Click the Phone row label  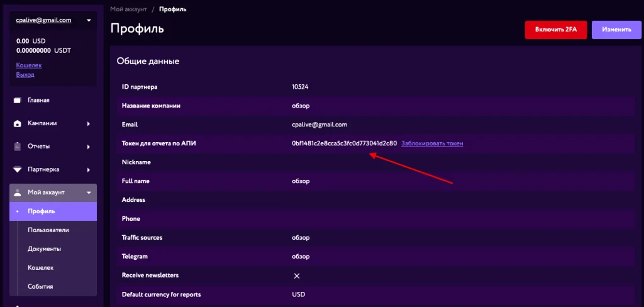click(131, 219)
